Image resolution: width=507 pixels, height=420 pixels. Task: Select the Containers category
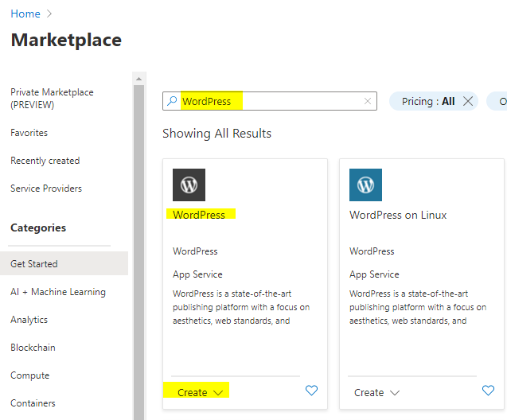33,403
